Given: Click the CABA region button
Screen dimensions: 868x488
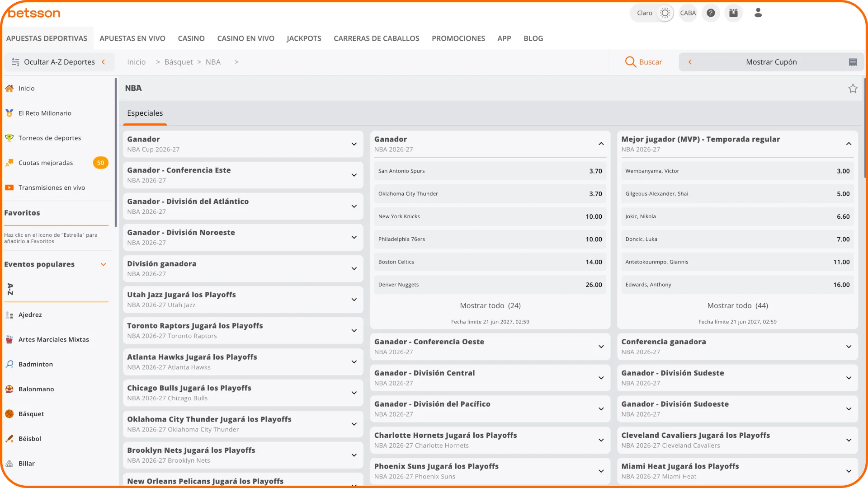Looking at the screenshot, I should [x=688, y=13].
